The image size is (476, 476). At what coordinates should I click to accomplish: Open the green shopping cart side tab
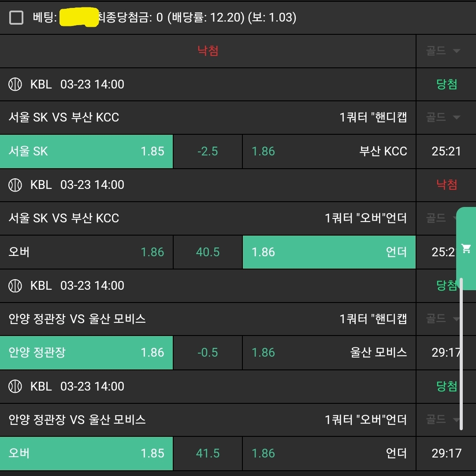[466, 249]
